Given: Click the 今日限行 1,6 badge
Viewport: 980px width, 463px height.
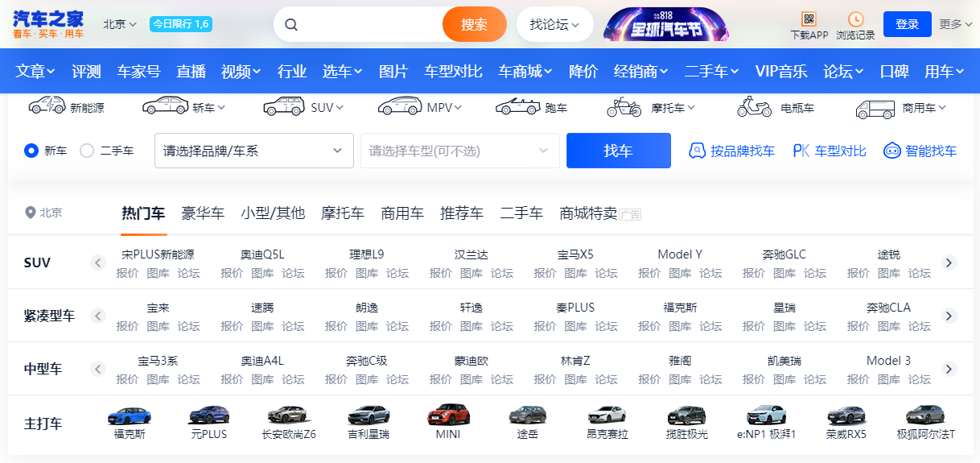Looking at the screenshot, I should pyautogui.click(x=181, y=24).
